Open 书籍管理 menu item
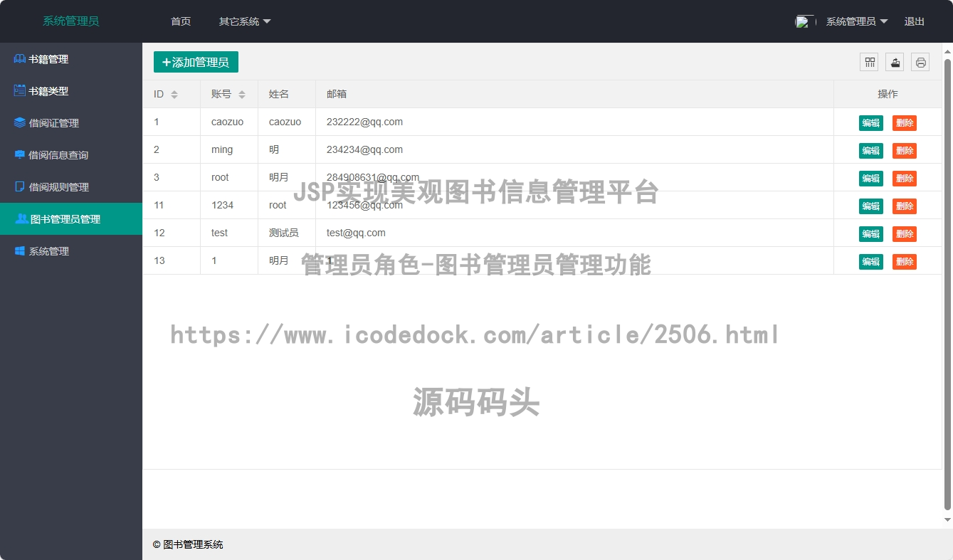The width and height of the screenshot is (953, 560). coord(71,59)
